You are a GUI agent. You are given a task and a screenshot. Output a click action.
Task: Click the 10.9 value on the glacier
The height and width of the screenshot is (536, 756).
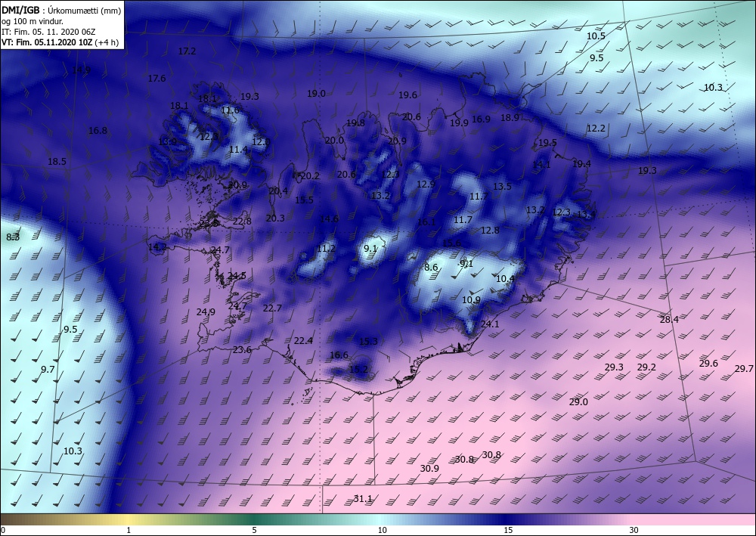(471, 300)
